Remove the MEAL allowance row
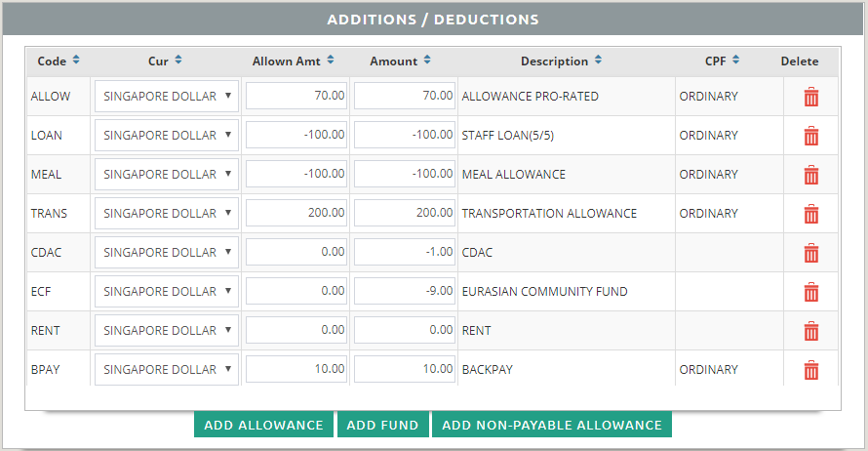 pyautogui.click(x=810, y=175)
